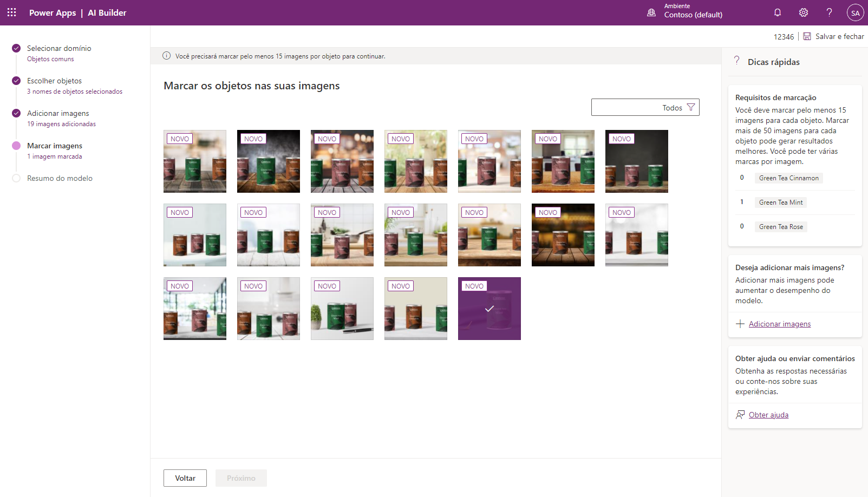The height and width of the screenshot is (497, 868).
Task: Open the first image thumbnail in grid
Action: [195, 161]
